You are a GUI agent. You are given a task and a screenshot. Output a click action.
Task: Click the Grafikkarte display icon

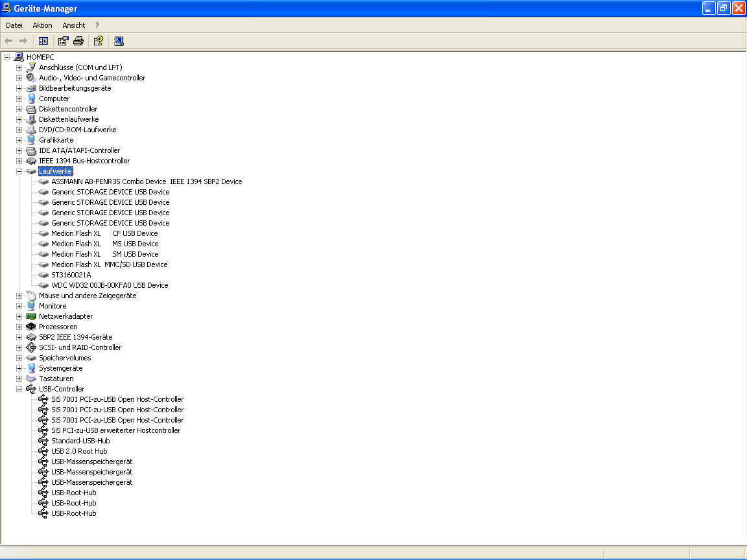[x=31, y=140]
